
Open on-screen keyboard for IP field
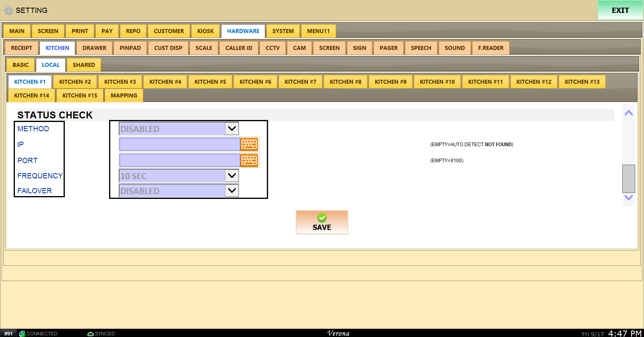[x=249, y=144]
